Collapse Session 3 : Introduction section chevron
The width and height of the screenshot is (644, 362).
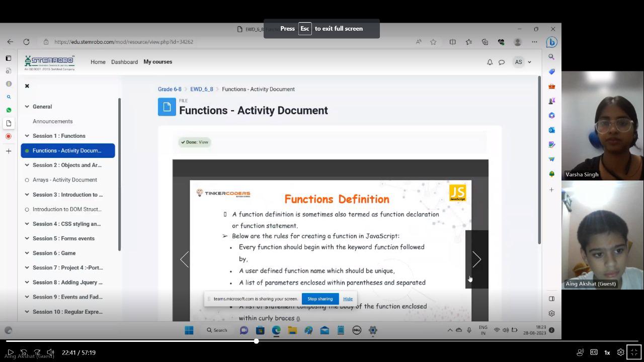click(x=27, y=195)
